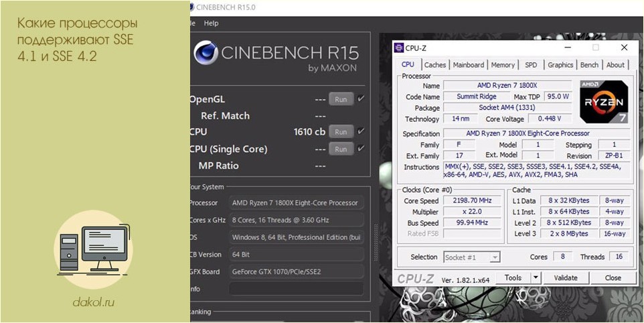Viewport: 644px width, 323px height.
Task: Close the CPU-Z window with X
Action: (625, 48)
